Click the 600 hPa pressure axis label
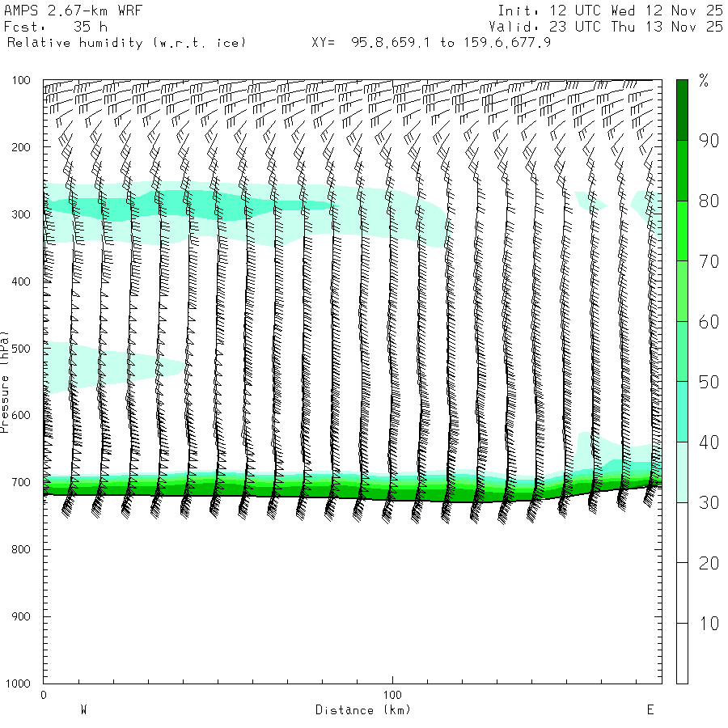The width and height of the screenshot is (728, 728). (x=21, y=416)
